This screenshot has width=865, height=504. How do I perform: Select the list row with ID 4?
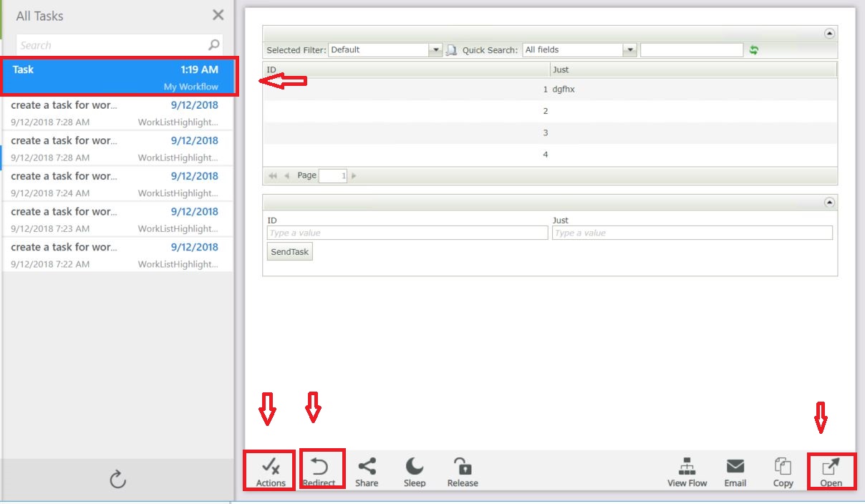550,154
